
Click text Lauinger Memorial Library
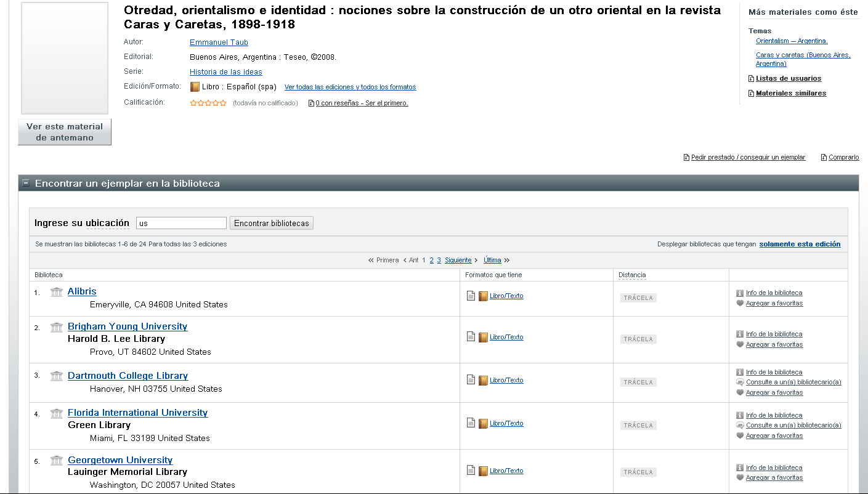[x=128, y=472]
